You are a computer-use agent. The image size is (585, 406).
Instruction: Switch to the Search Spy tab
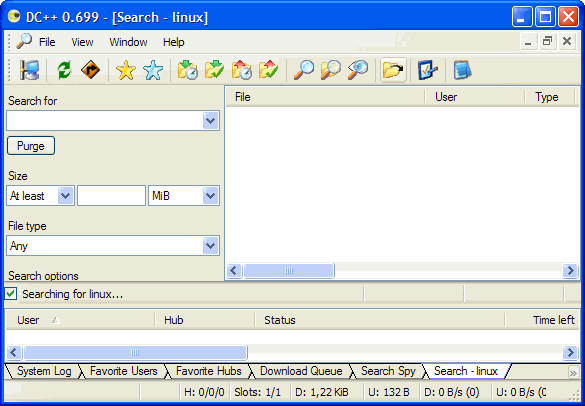388,371
